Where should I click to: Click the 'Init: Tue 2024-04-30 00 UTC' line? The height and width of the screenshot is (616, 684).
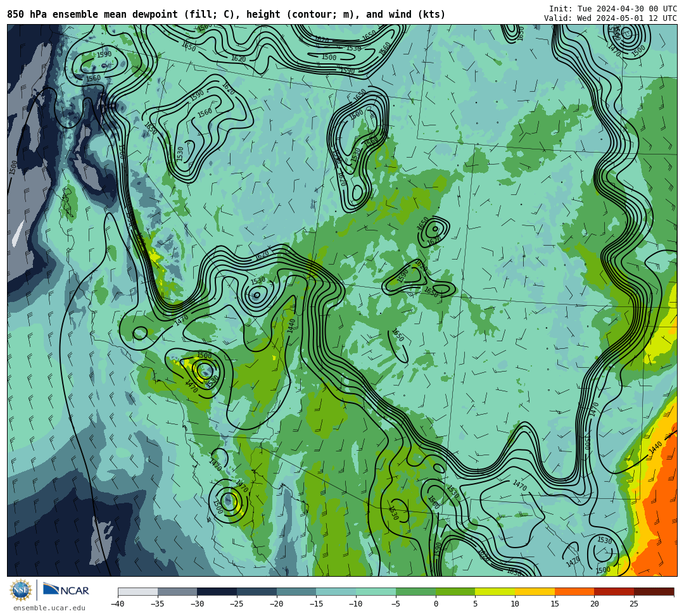pyautogui.click(x=613, y=9)
